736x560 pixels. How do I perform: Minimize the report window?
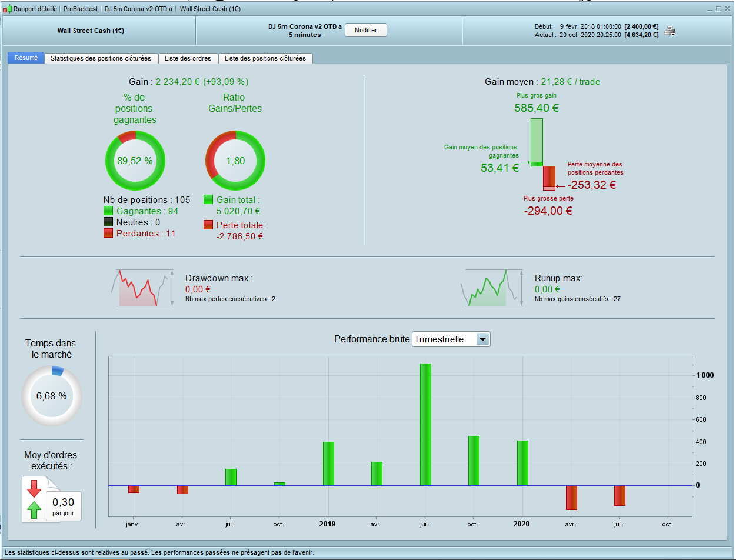(710, 9)
